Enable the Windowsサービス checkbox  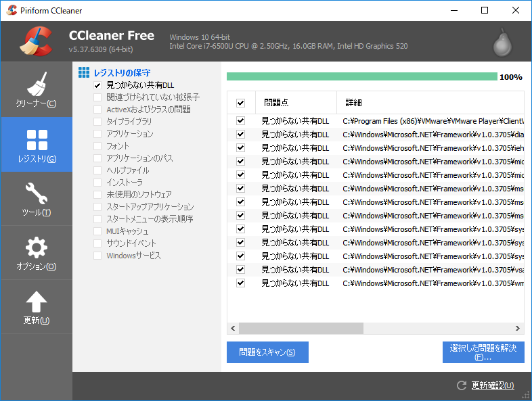tap(97, 256)
